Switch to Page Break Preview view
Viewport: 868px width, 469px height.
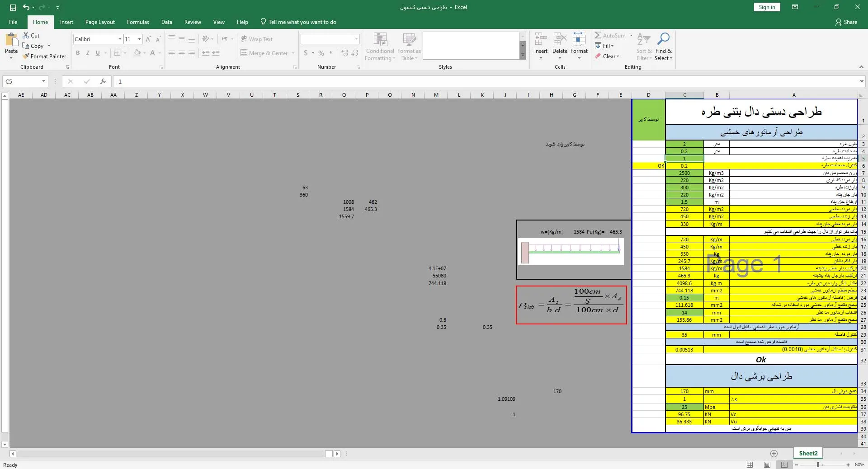[784, 464]
